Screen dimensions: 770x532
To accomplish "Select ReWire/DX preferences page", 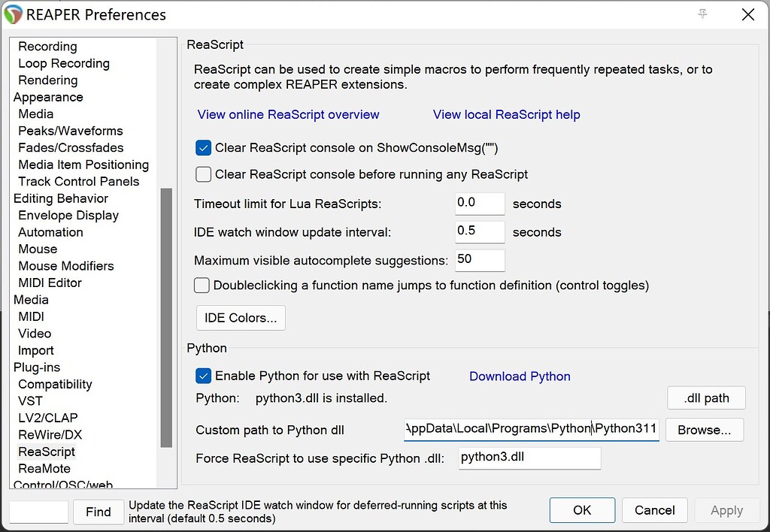I will [50, 435].
